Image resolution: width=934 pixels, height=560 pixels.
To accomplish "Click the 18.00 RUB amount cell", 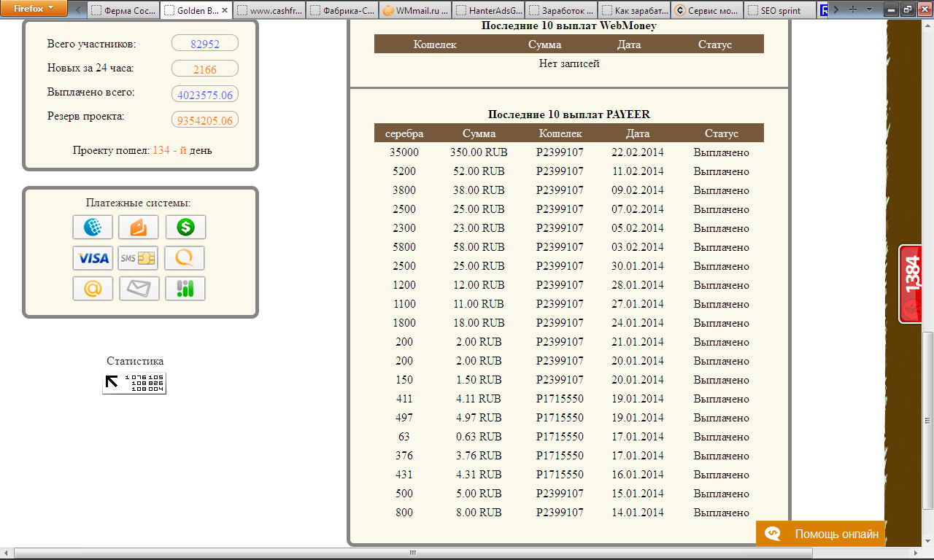I will (x=479, y=323).
